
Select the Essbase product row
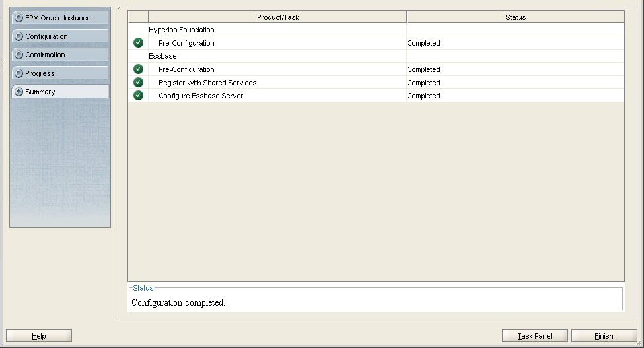pos(376,56)
